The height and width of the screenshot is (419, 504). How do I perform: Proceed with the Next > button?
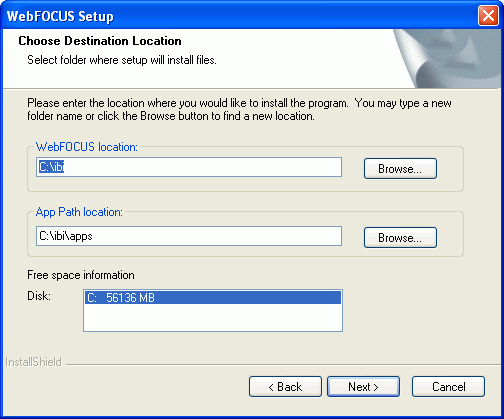[363, 387]
